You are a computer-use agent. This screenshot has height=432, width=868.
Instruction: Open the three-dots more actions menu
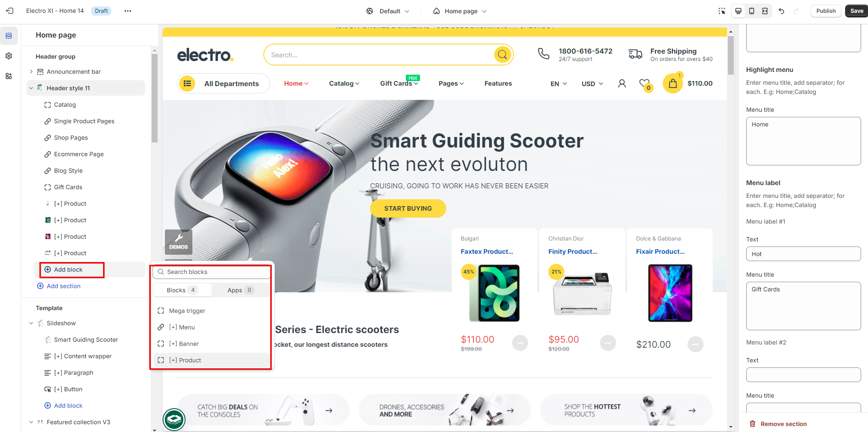pos(128,11)
